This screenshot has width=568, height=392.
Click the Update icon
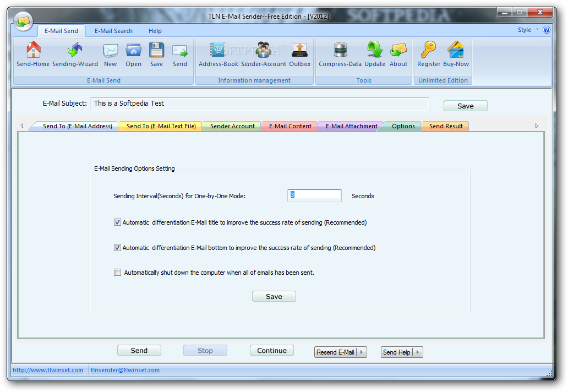[x=375, y=50]
